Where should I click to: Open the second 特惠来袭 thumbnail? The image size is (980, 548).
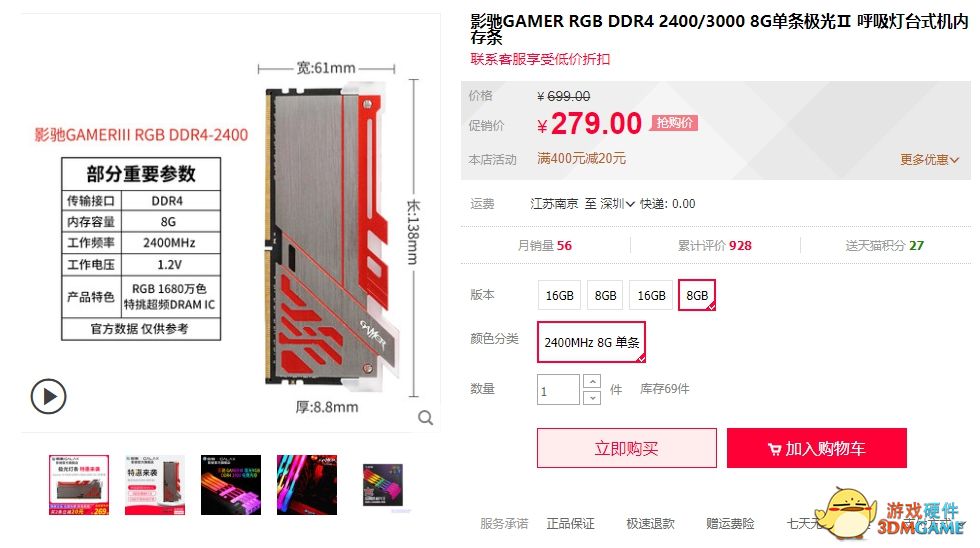coord(155,485)
